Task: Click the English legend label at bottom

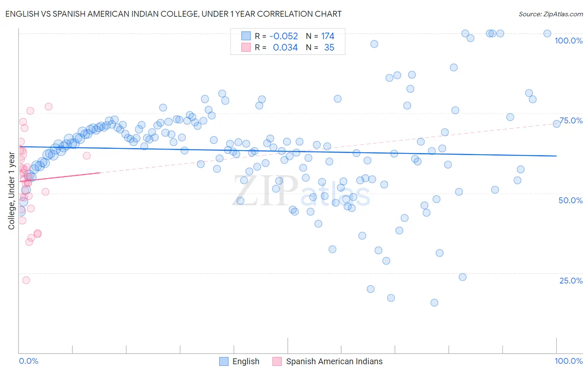Action: (246, 361)
